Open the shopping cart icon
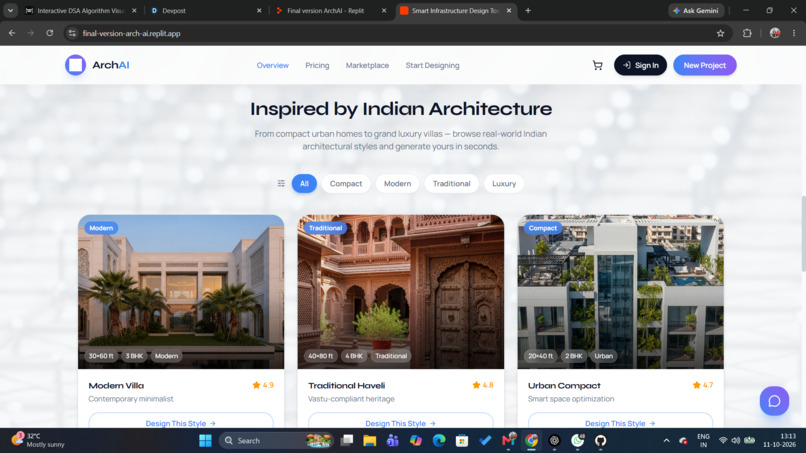The height and width of the screenshot is (453, 806). 597,65
